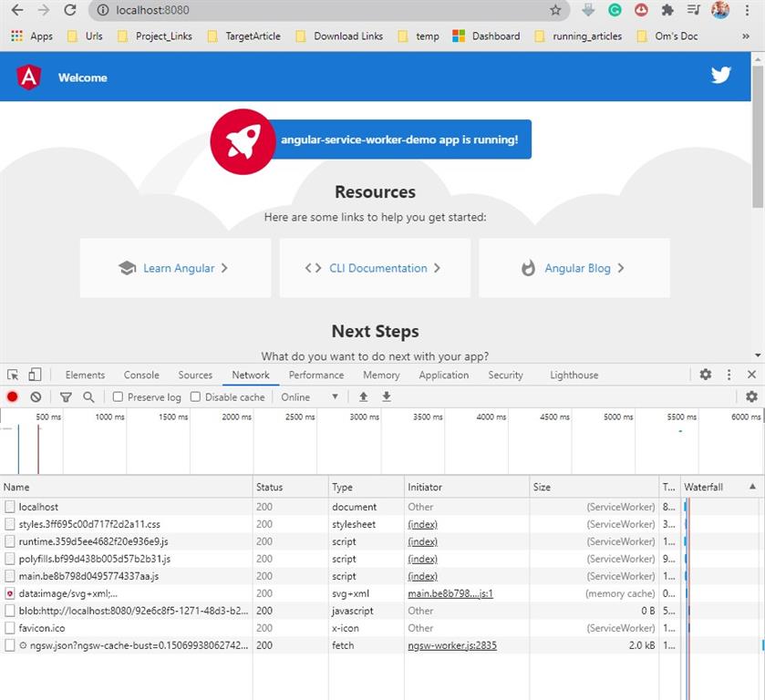Image resolution: width=765 pixels, height=700 pixels.
Task: Open the Dashboard bookmark
Action: tap(486, 36)
